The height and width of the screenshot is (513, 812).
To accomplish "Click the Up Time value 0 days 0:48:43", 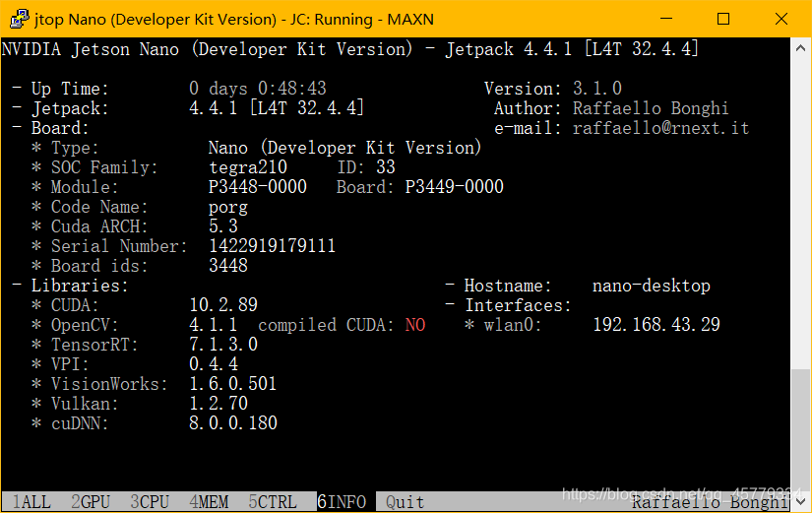I will [258, 89].
